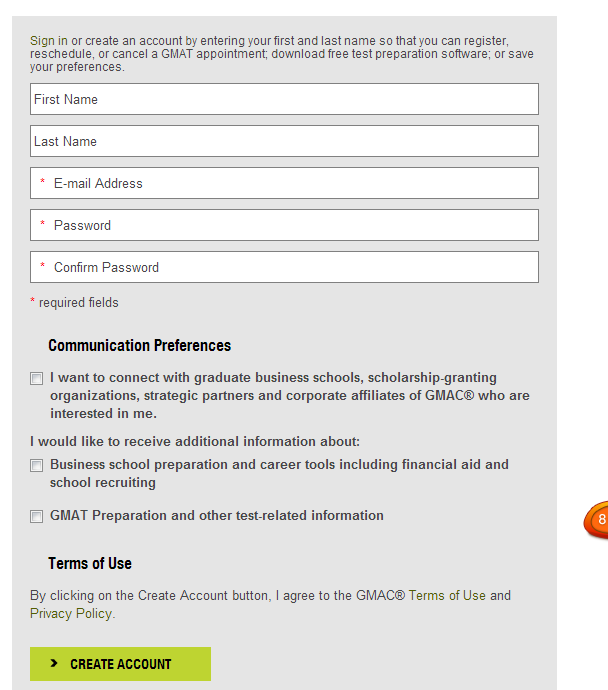Select the E-mail Address input box

pyautogui.click(x=284, y=183)
